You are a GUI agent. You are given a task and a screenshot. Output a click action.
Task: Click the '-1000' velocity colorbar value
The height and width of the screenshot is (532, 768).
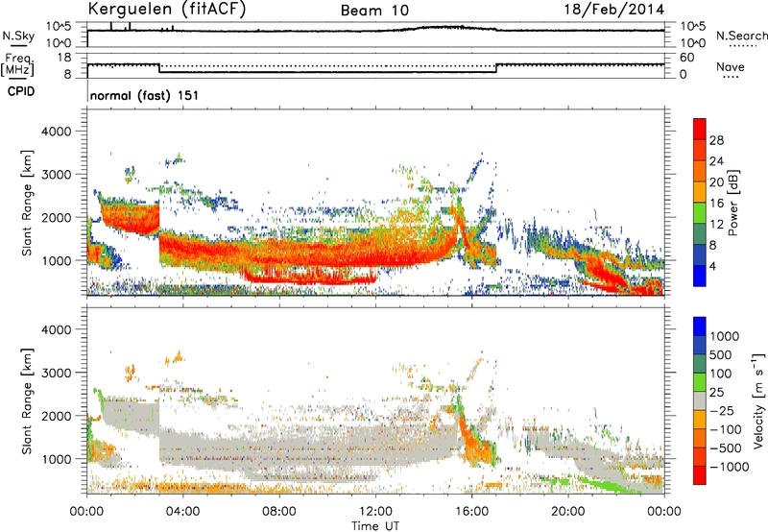click(x=730, y=467)
